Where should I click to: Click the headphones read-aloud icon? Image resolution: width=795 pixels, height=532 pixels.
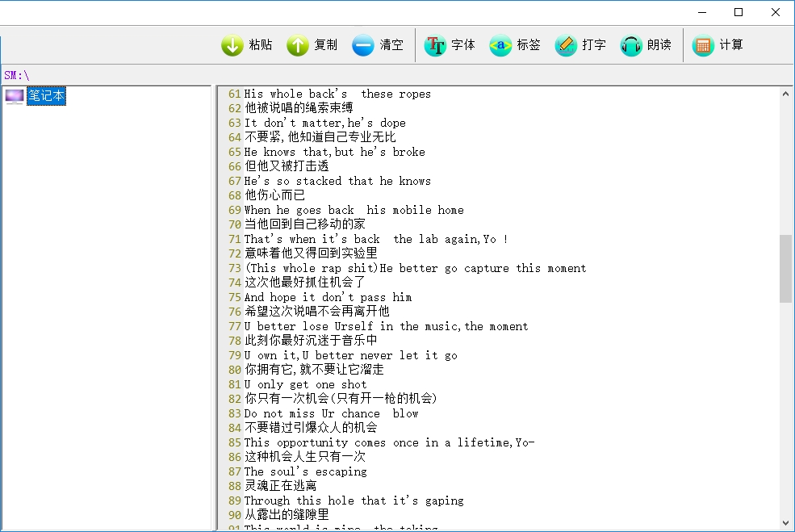point(631,45)
